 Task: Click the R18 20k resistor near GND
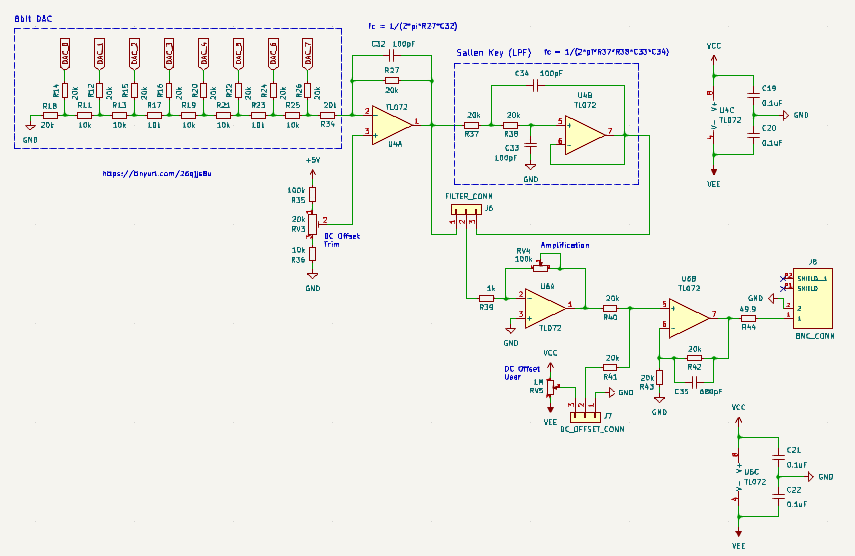[49, 116]
